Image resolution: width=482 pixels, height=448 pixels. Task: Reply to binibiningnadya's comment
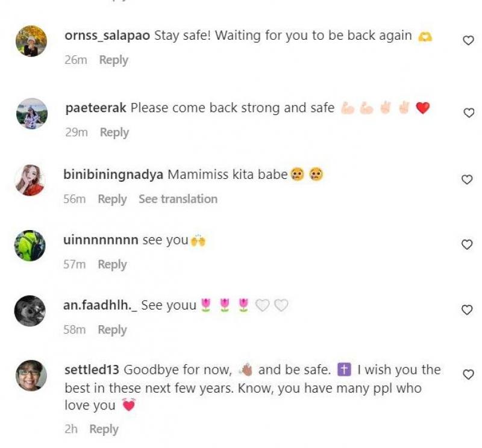[112, 199]
